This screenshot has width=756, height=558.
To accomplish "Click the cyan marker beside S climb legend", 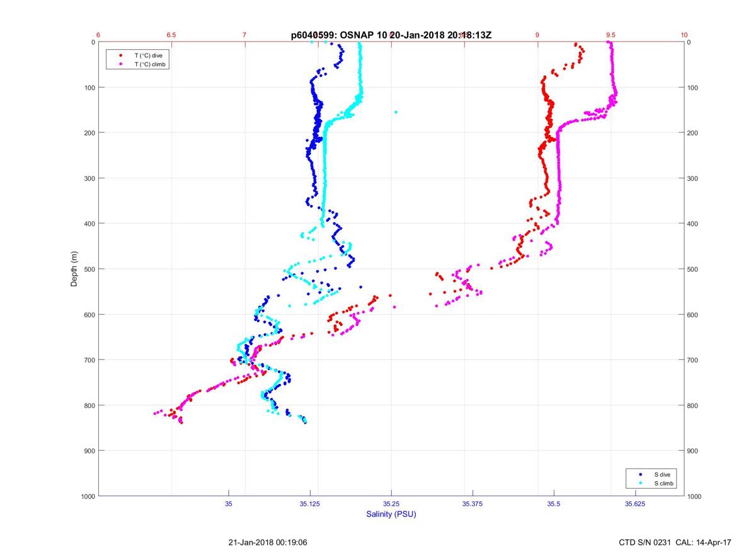I will (x=641, y=483).
